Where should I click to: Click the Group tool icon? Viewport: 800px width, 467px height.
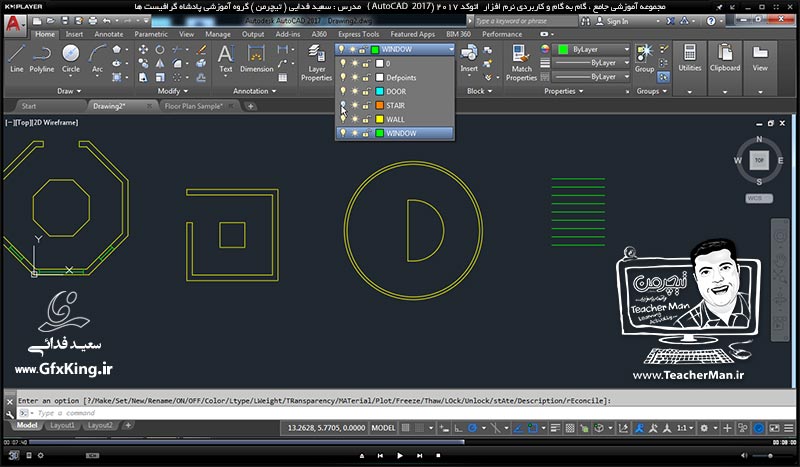click(644, 59)
